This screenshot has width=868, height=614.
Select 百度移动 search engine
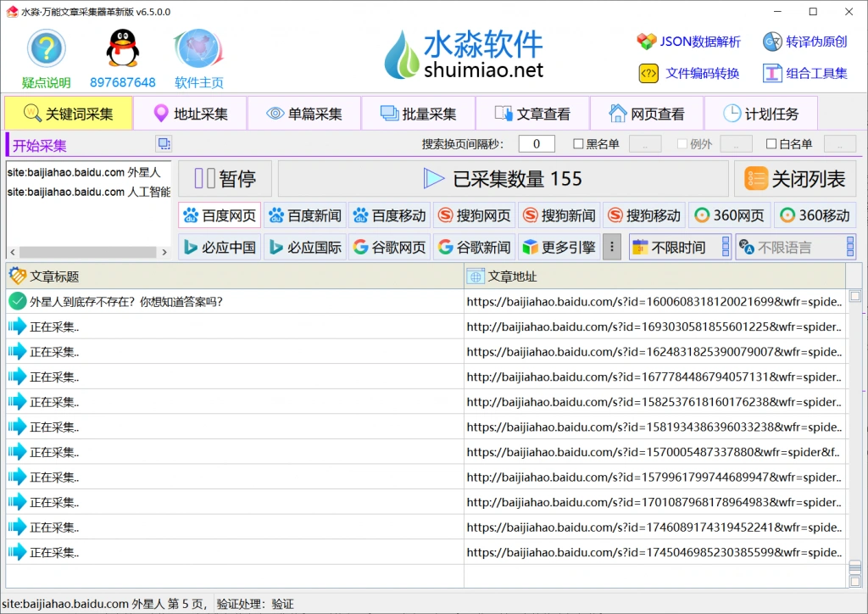click(390, 215)
